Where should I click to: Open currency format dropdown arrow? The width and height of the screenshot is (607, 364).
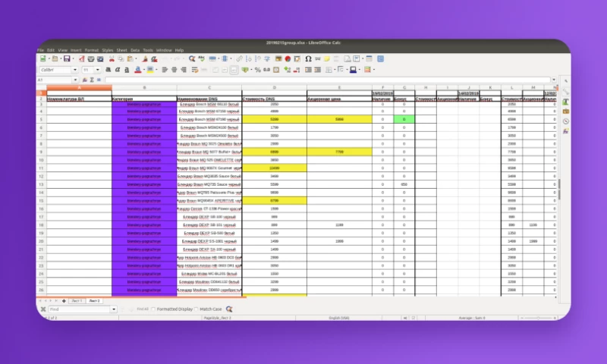tap(250, 70)
